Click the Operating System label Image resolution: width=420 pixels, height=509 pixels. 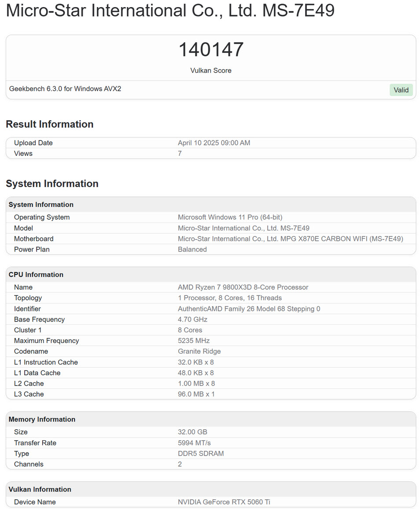(x=42, y=217)
